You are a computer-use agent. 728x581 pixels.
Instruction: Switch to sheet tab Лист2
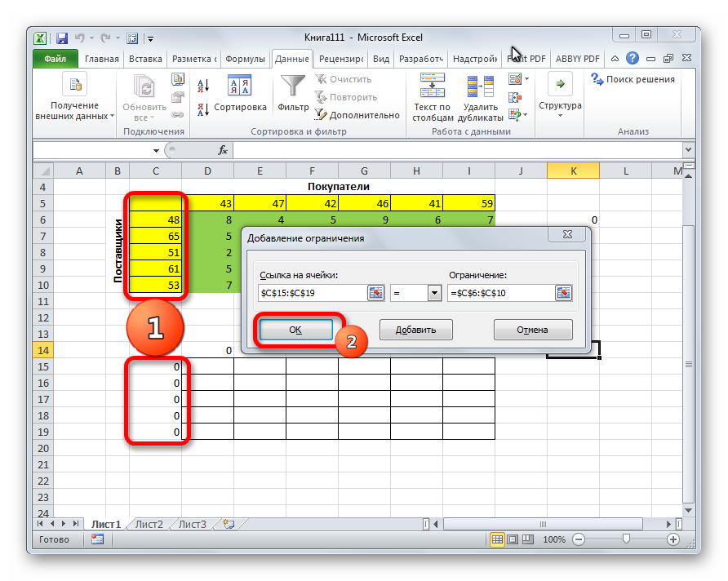[x=149, y=525]
